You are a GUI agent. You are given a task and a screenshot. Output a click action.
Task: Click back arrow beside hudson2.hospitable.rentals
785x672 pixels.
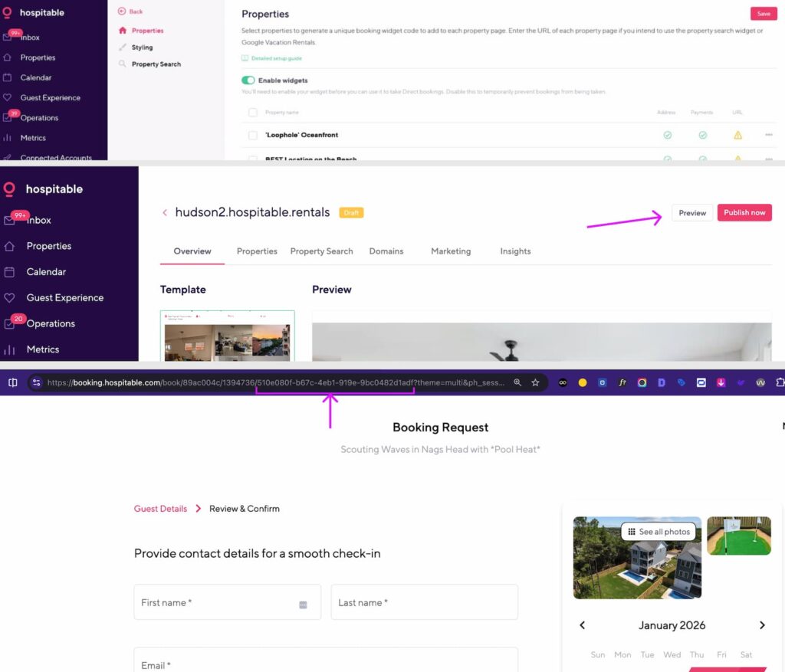pos(165,213)
